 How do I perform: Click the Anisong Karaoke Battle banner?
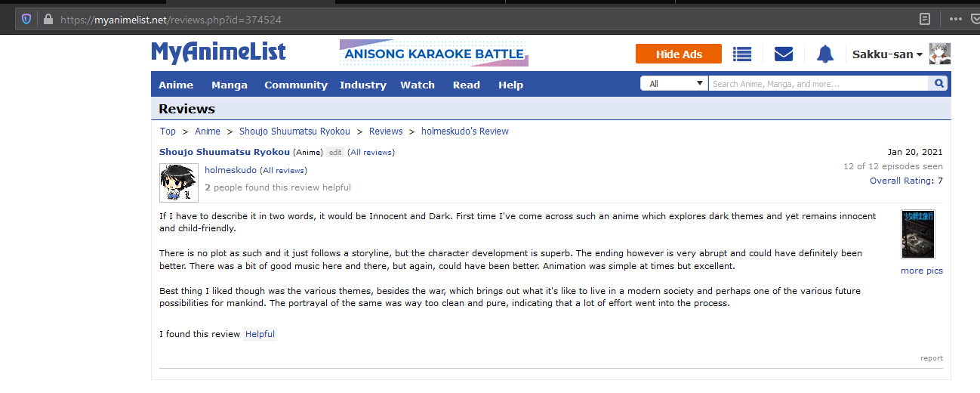click(x=434, y=54)
